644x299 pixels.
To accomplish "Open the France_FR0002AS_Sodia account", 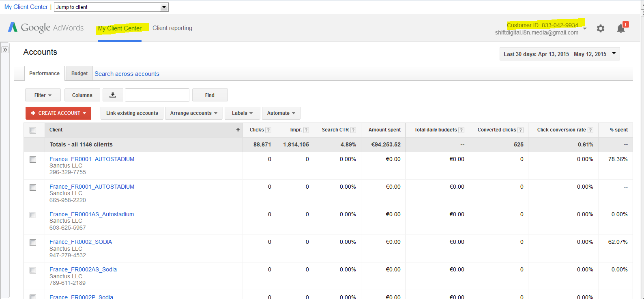I will (x=83, y=269).
